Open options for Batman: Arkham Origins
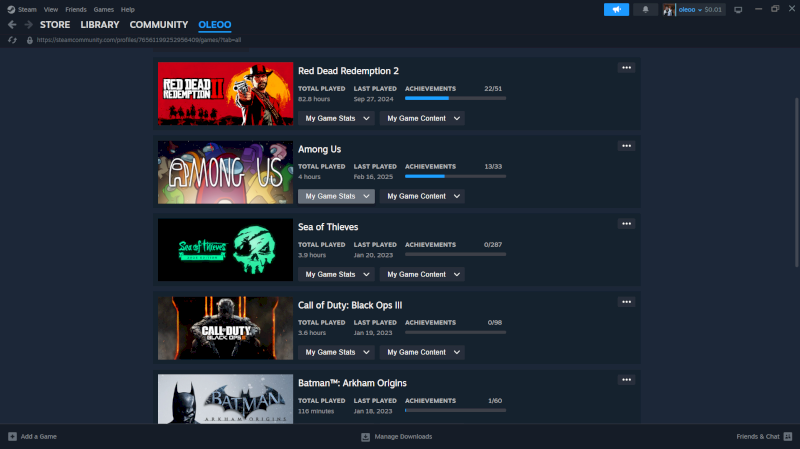 coord(626,380)
